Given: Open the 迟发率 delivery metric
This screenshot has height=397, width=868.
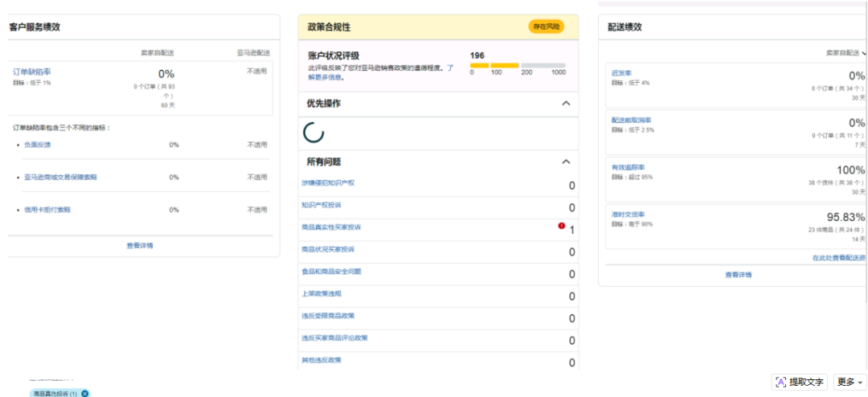Looking at the screenshot, I should pyautogui.click(x=621, y=73).
